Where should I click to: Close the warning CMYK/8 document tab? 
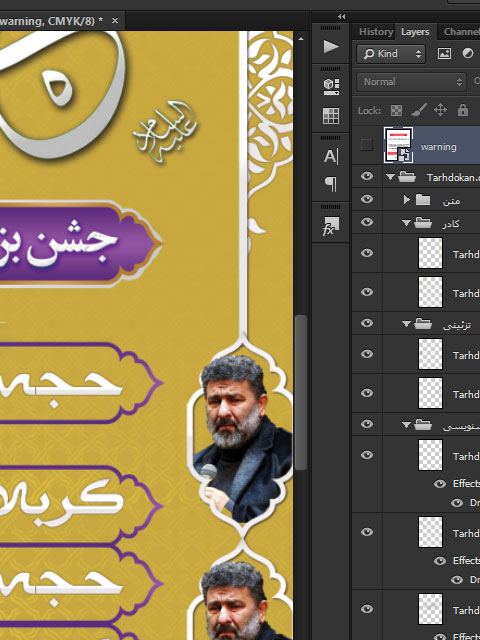pyautogui.click(x=115, y=20)
